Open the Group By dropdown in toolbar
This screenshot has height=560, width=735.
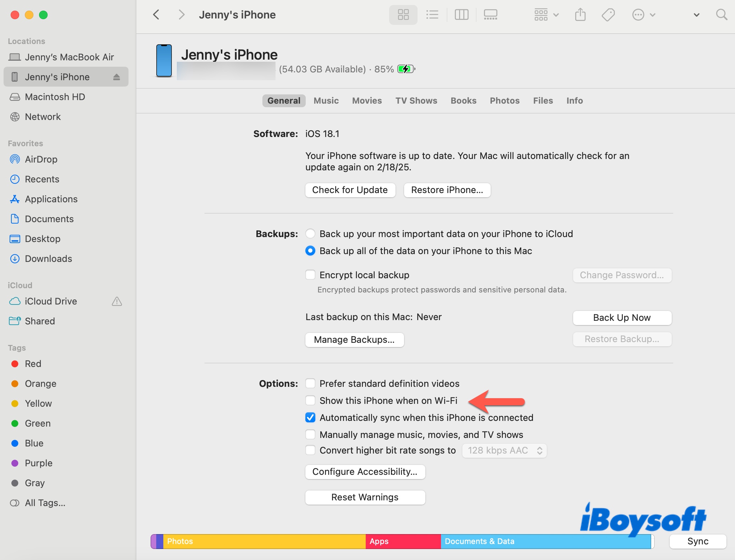[x=547, y=15]
